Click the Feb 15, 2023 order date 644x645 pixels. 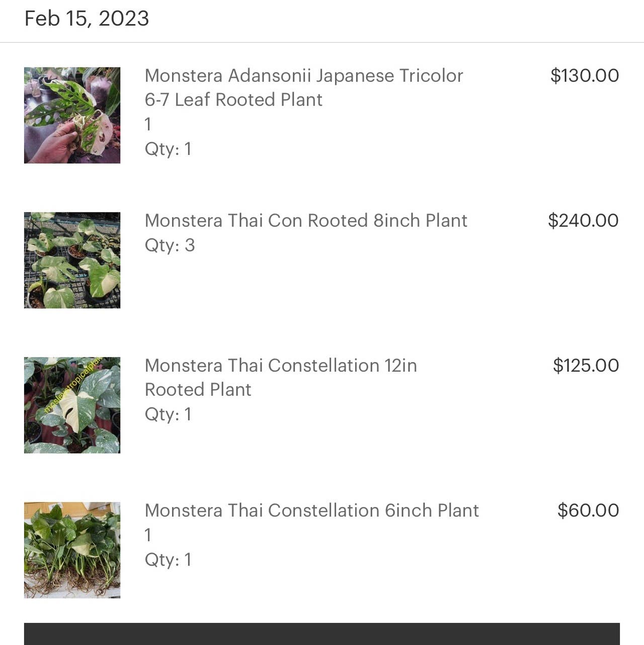[87, 19]
